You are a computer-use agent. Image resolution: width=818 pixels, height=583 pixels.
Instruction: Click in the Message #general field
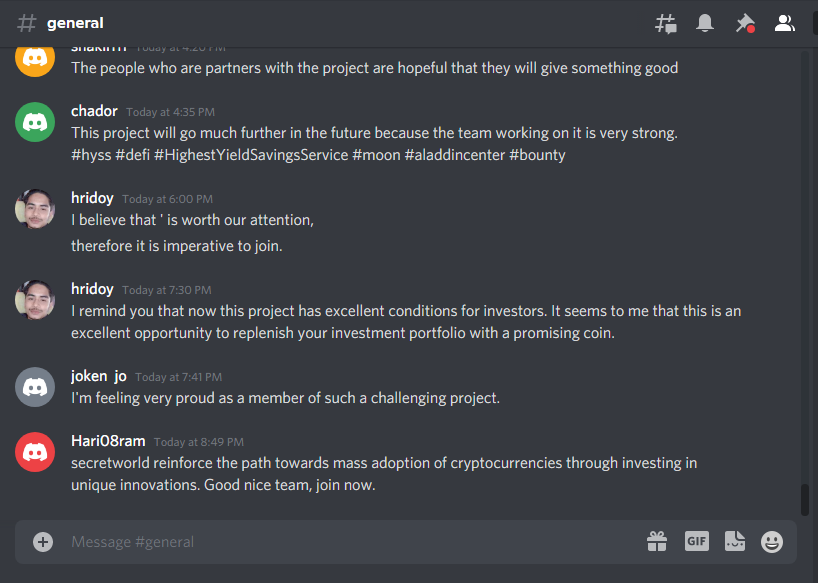(x=355, y=542)
